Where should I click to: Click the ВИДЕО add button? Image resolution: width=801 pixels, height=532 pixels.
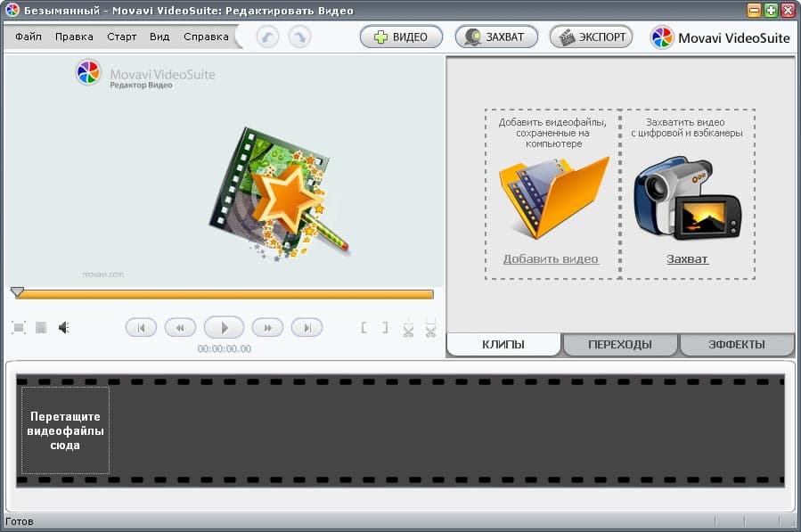click(x=401, y=37)
